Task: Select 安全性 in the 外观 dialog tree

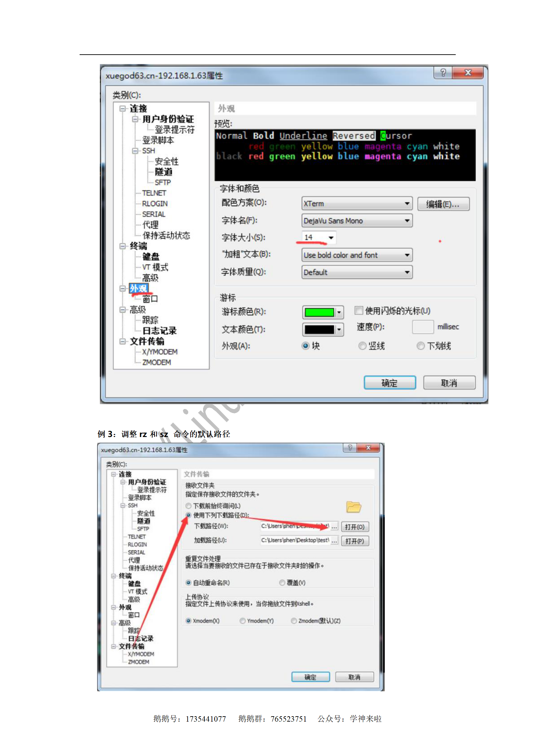Action: tap(167, 162)
